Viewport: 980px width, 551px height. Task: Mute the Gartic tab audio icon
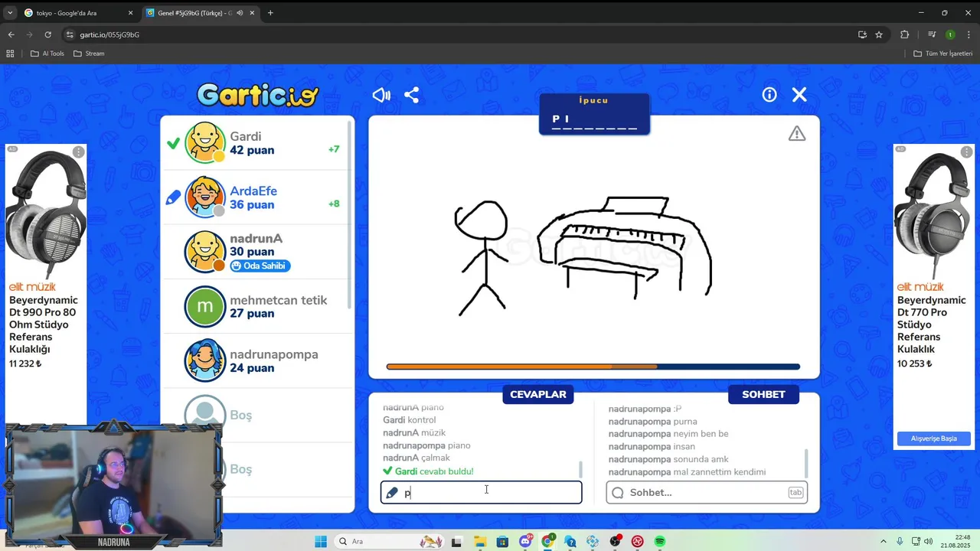[240, 13]
